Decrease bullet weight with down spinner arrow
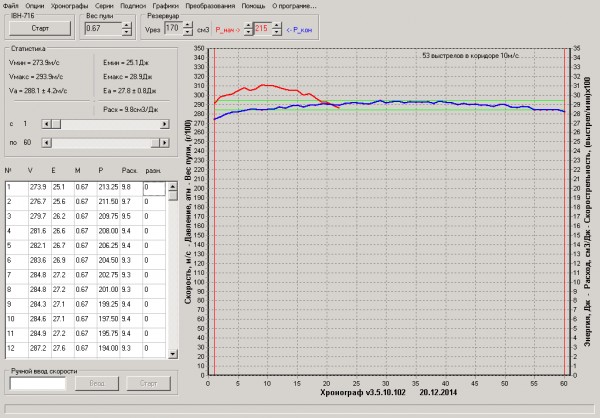The height and width of the screenshot is (418, 600). point(127,32)
